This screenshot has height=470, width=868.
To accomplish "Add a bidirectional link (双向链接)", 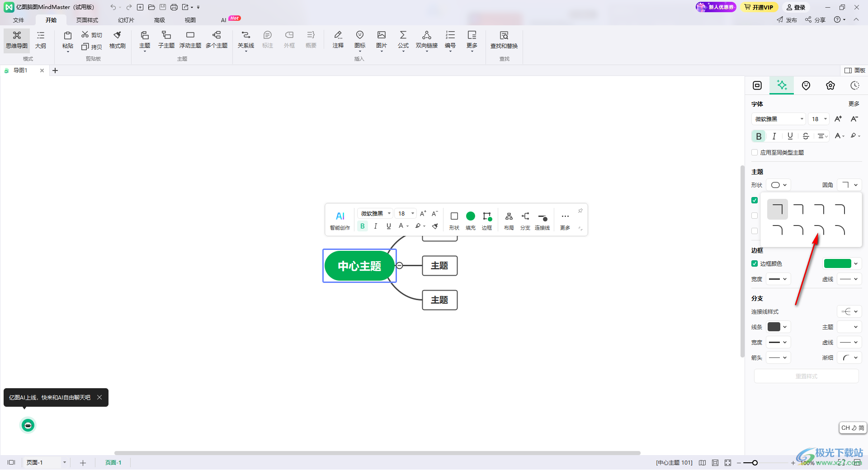I will (x=427, y=40).
